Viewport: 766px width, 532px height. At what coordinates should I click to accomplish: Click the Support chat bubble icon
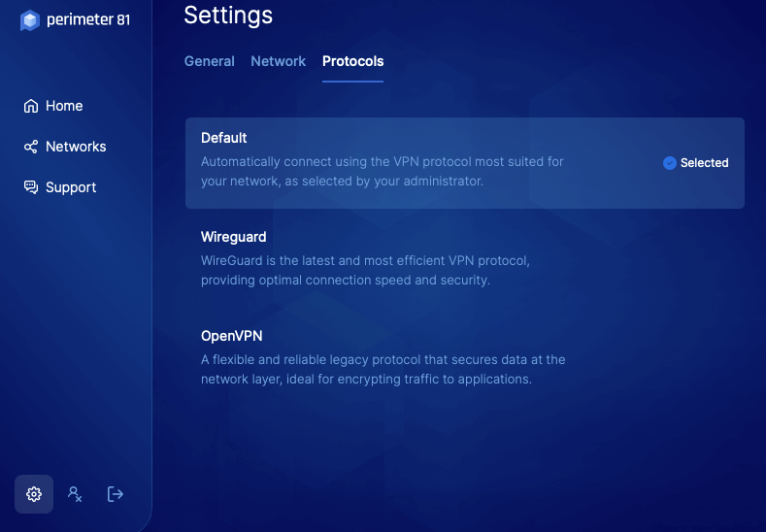(31, 187)
